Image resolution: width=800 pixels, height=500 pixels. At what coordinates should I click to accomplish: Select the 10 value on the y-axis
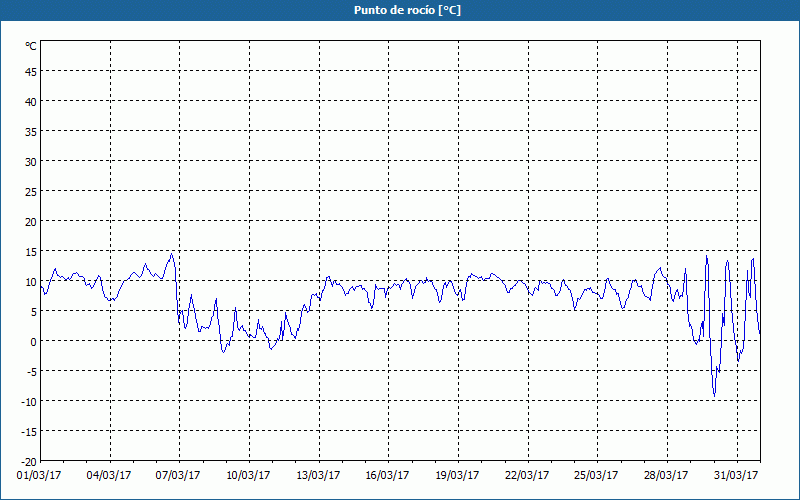pyautogui.click(x=31, y=282)
